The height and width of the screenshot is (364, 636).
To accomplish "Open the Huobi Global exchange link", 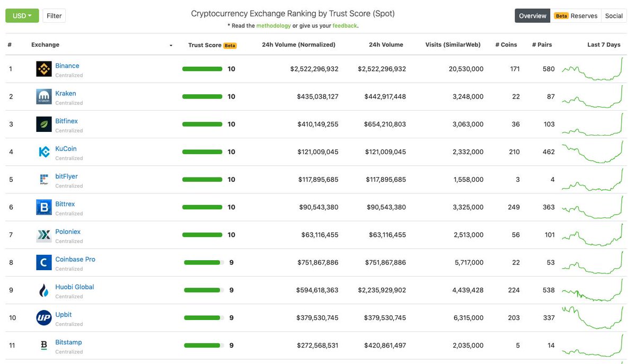I will click(x=75, y=287).
